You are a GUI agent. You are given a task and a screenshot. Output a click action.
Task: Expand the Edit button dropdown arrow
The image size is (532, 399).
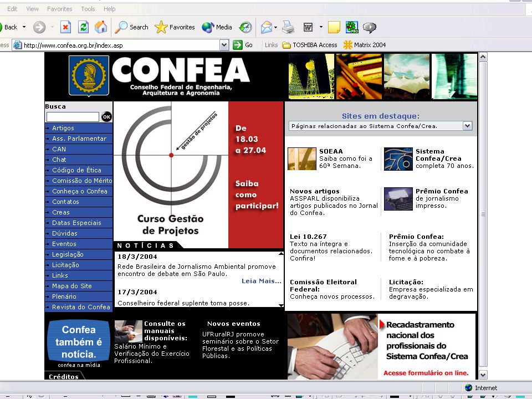(x=321, y=27)
